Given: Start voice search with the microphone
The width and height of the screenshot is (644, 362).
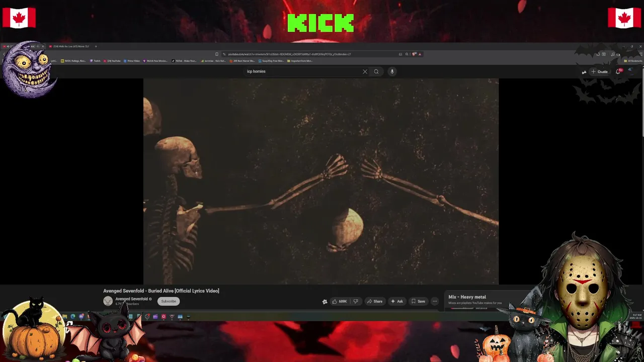Looking at the screenshot, I should [x=392, y=71].
